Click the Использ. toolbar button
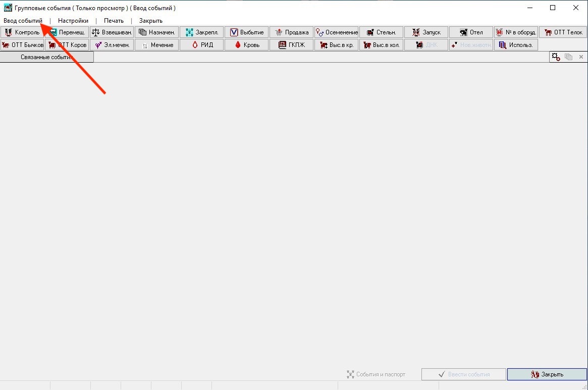Viewport: 588px width, 390px height. pos(516,44)
